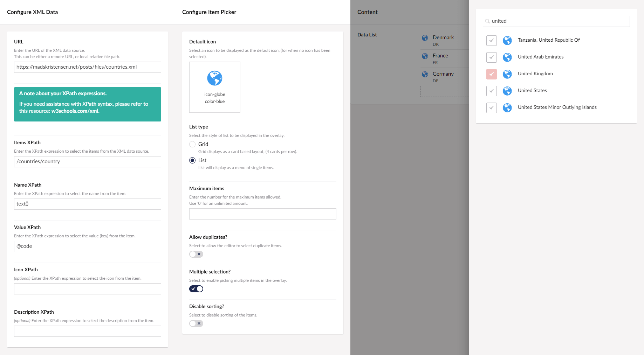Click the 'Configure XML Data' heading

(32, 12)
